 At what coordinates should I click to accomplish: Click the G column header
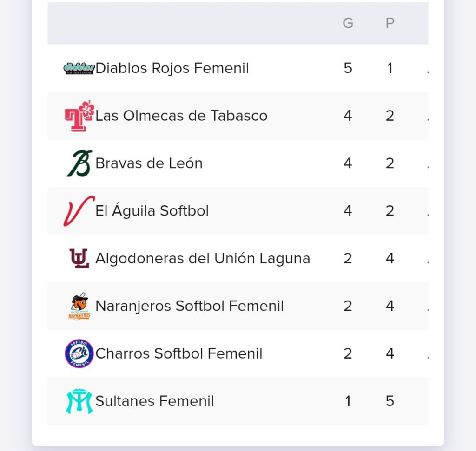point(348,23)
